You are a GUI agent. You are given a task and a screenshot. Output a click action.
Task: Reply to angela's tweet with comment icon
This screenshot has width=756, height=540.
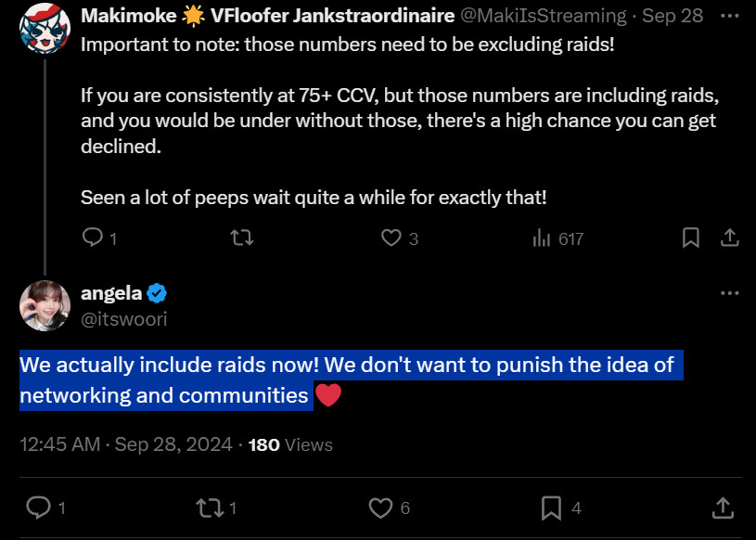(38, 508)
